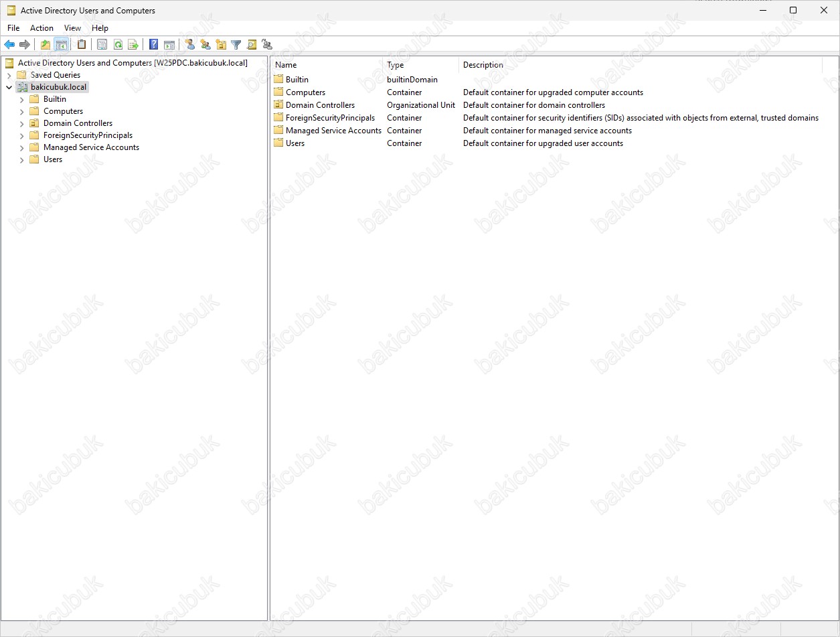Toggle Show/Hide Console Tree toolbar icon

(x=61, y=45)
